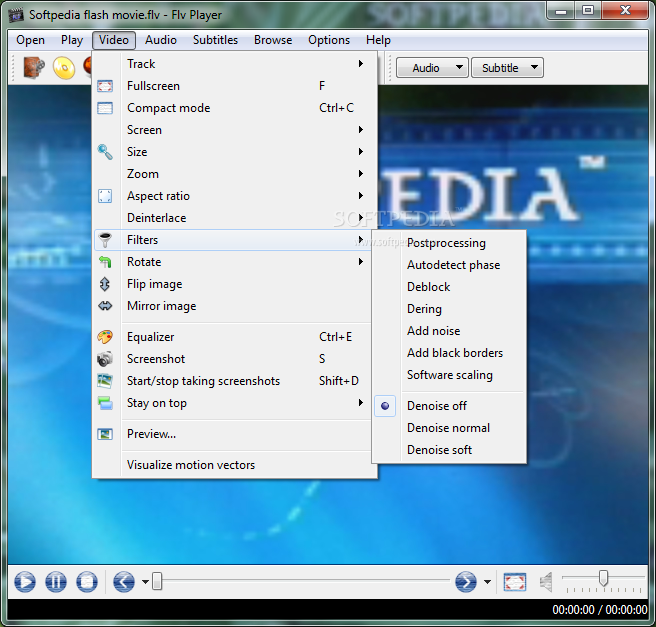Click the green Rotate arrow icon
This screenshot has height=627, width=656.
point(105,262)
